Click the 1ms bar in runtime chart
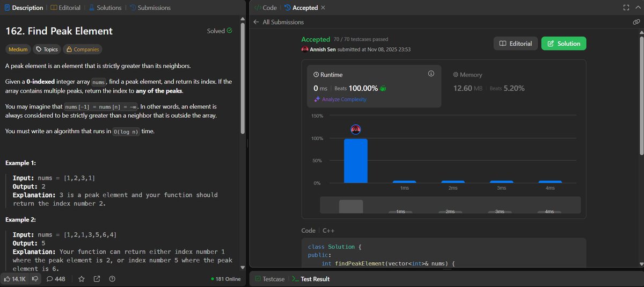The image size is (644, 287). pyautogui.click(x=405, y=182)
